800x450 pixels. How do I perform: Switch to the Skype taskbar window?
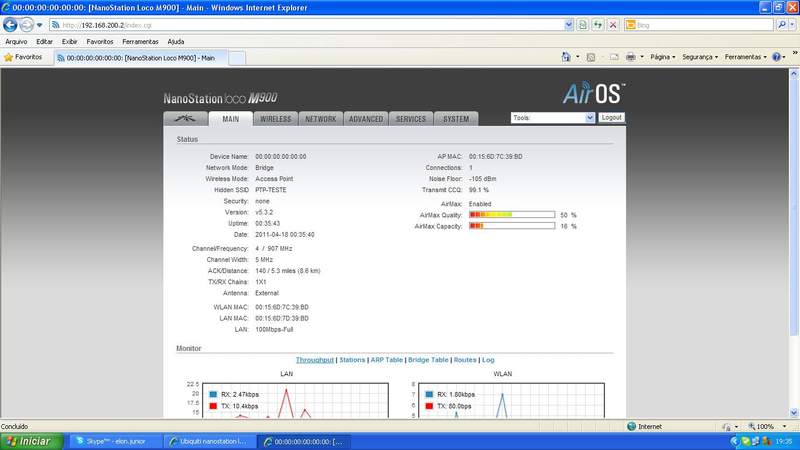coord(115,441)
